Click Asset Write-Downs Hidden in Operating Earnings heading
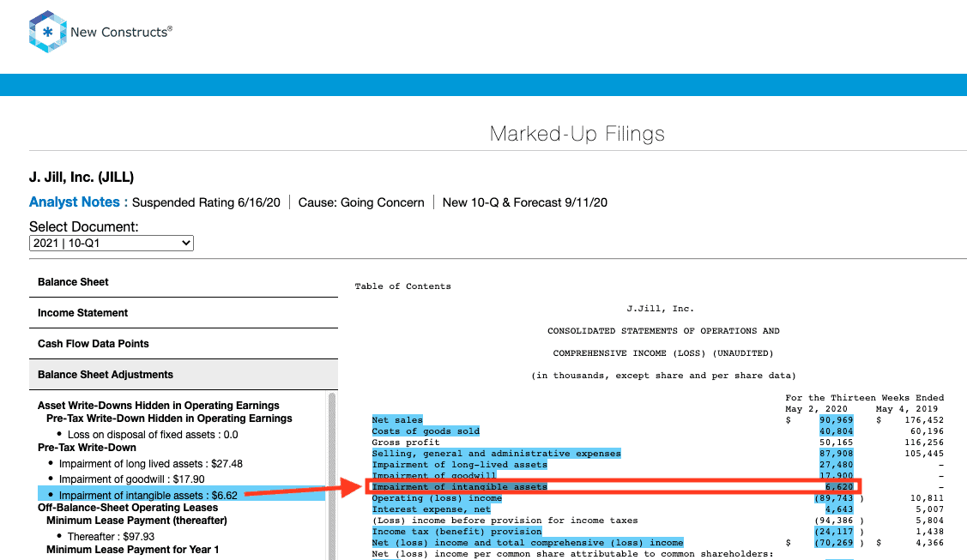 click(x=159, y=406)
